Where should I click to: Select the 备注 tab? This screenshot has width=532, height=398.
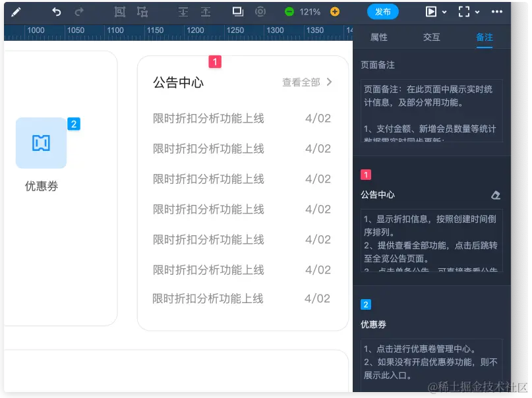pos(485,38)
